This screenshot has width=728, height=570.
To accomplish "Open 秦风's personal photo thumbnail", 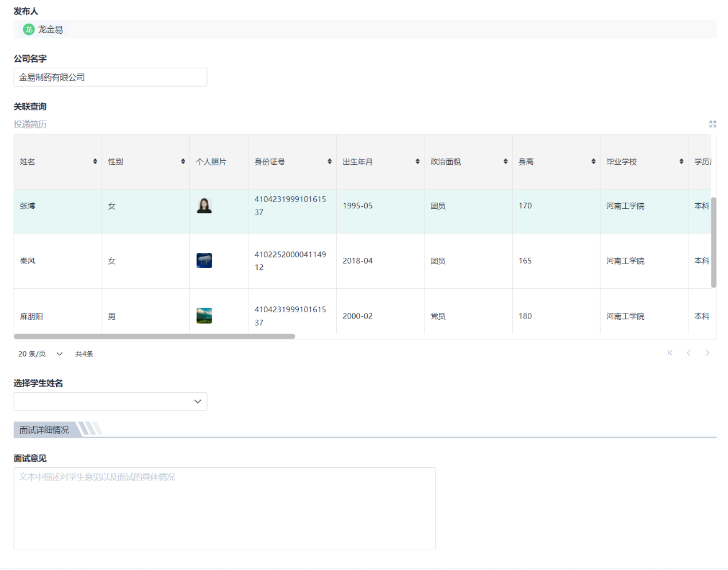I will (204, 261).
